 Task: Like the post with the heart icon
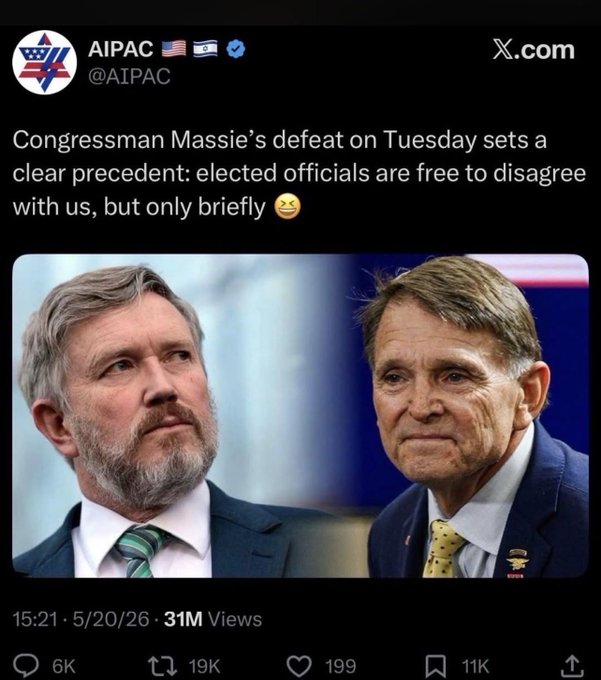pos(300,665)
